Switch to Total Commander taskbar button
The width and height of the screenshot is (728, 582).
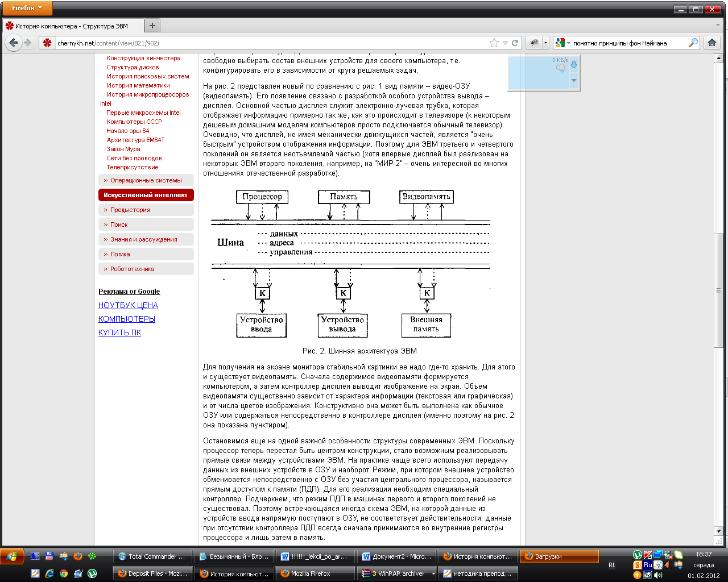(152, 556)
